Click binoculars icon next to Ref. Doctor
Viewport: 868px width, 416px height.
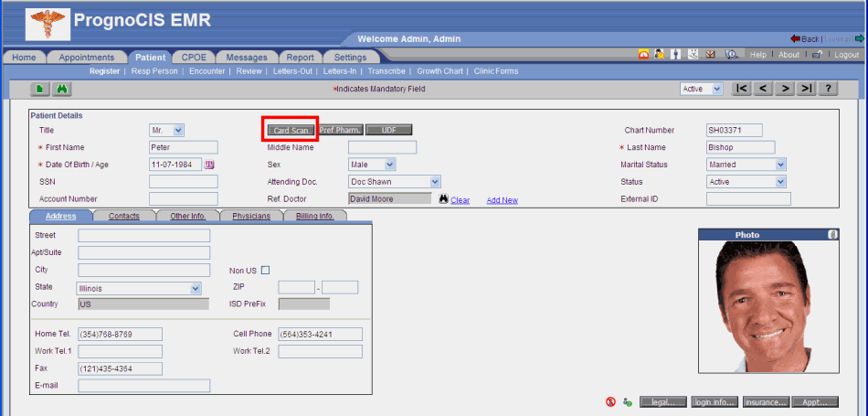(443, 199)
